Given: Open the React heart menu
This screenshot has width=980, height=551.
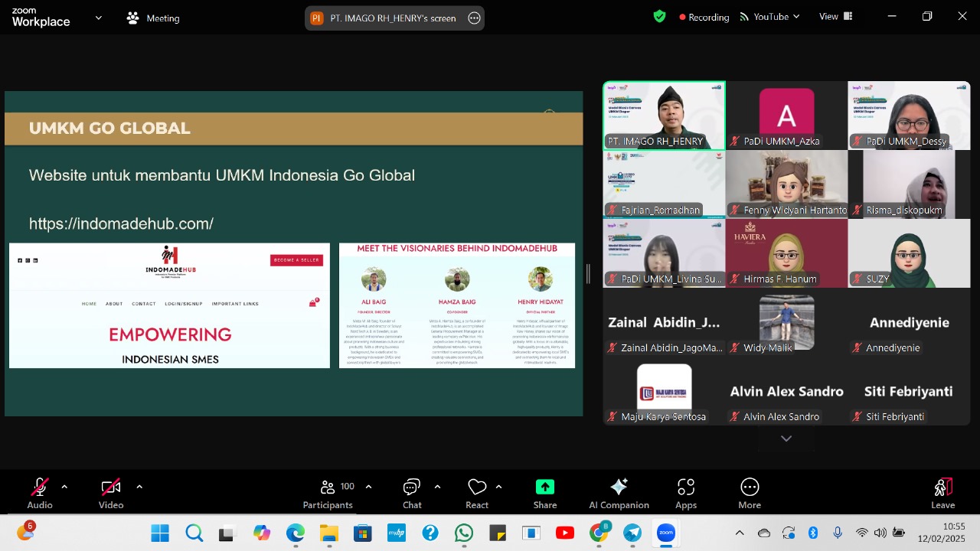Looking at the screenshot, I should [x=477, y=494].
